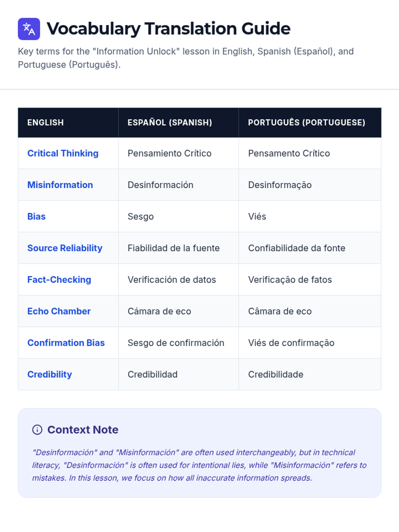Open the Credibility term link
This screenshot has height=532, width=399.
[x=50, y=374]
